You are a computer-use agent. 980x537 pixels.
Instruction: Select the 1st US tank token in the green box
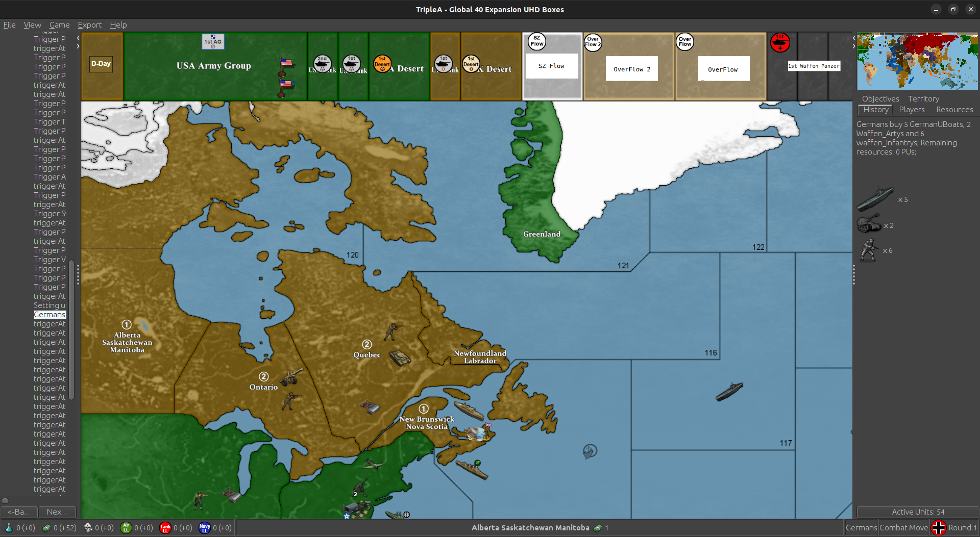pos(352,64)
